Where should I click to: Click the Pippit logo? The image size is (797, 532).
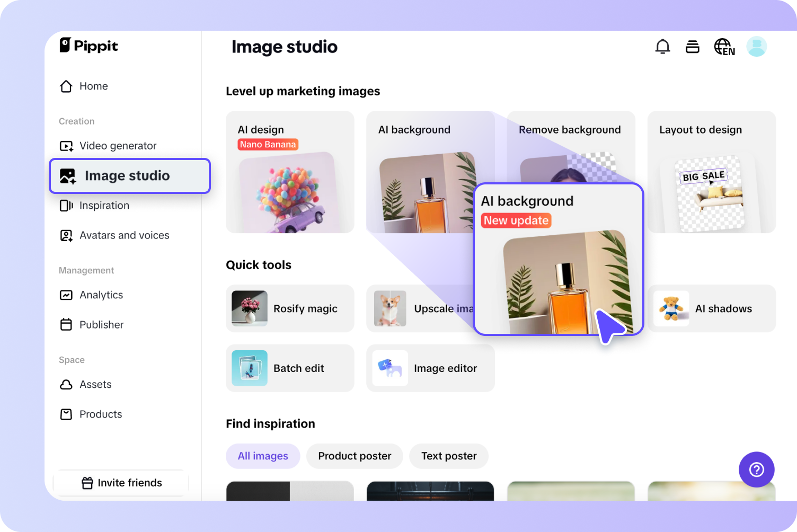(88, 46)
